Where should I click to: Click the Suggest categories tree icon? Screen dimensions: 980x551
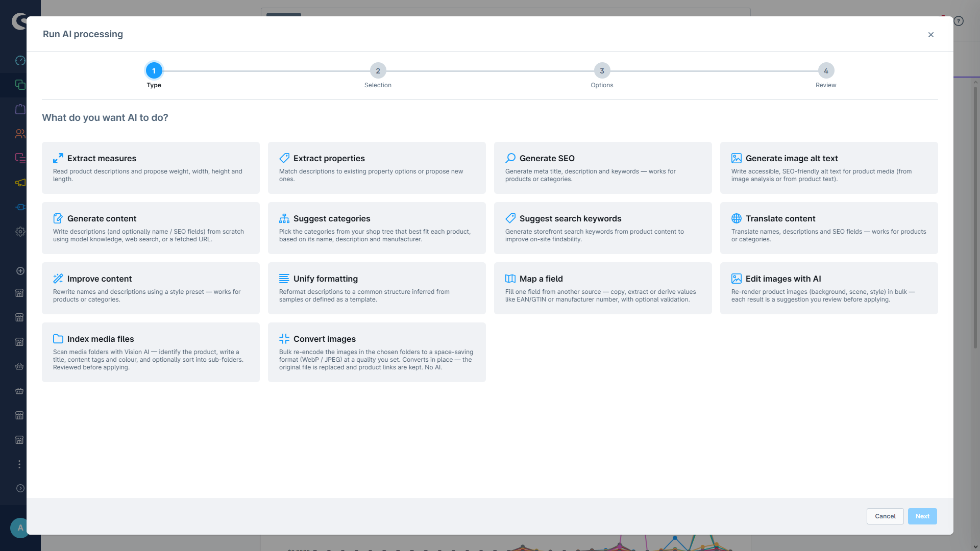[x=284, y=218]
